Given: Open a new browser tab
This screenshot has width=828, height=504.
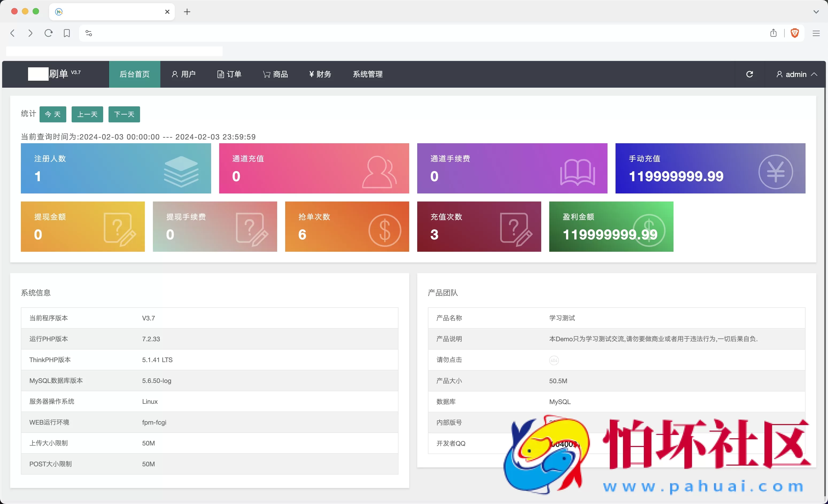Looking at the screenshot, I should click(x=187, y=12).
